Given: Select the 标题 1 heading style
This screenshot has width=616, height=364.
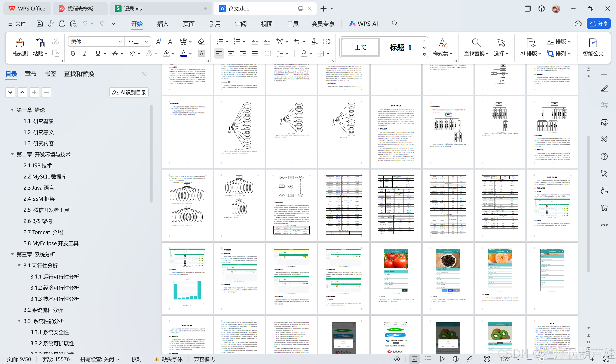Looking at the screenshot, I should 401,47.
